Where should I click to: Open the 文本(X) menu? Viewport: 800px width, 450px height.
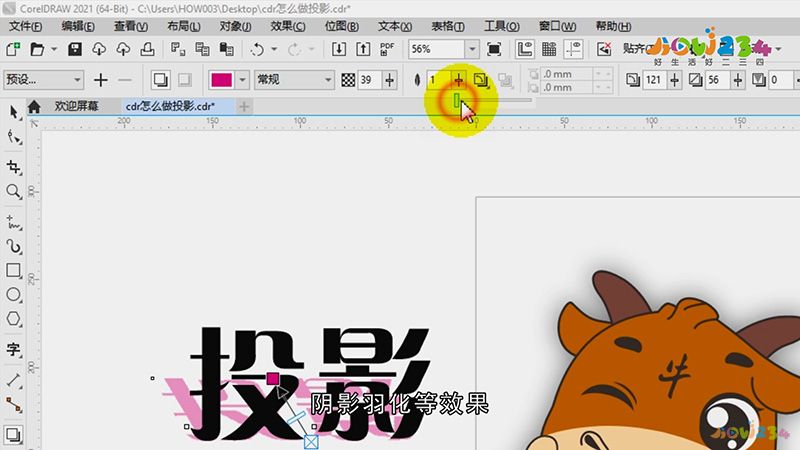point(395,26)
